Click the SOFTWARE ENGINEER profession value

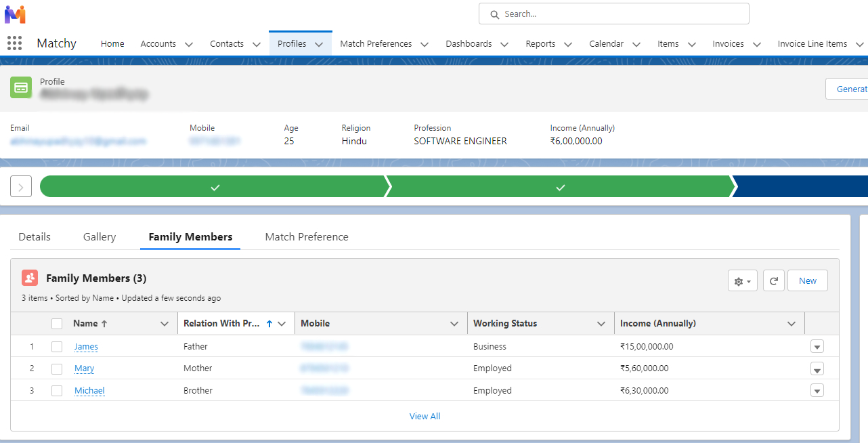[460, 142]
